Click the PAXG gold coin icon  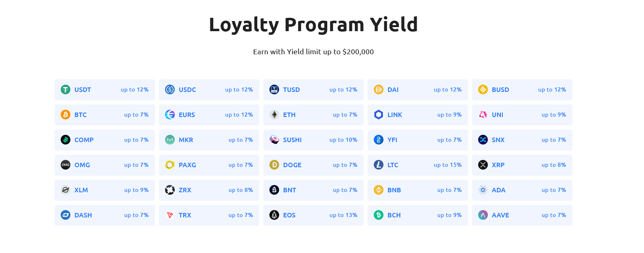170,165
